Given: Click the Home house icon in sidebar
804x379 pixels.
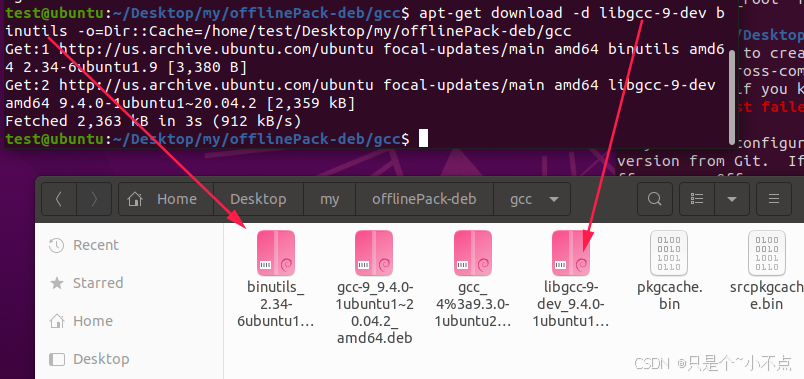Looking at the screenshot, I should coord(56,321).
